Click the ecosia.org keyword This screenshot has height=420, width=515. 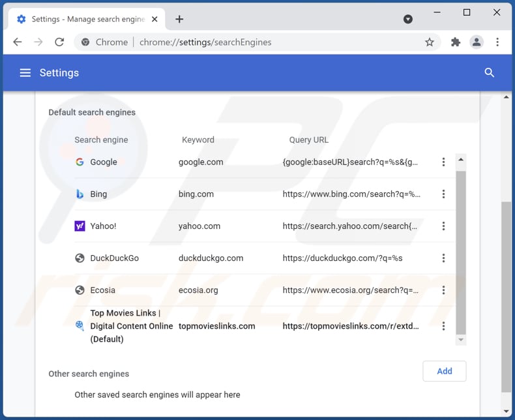[x=198, y=290]
